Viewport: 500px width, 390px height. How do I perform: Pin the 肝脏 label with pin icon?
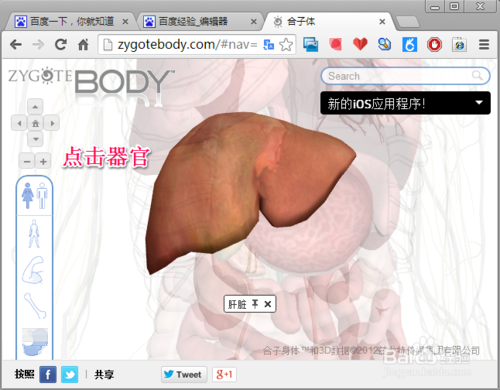pyautogui.click(x=255, y=304)
